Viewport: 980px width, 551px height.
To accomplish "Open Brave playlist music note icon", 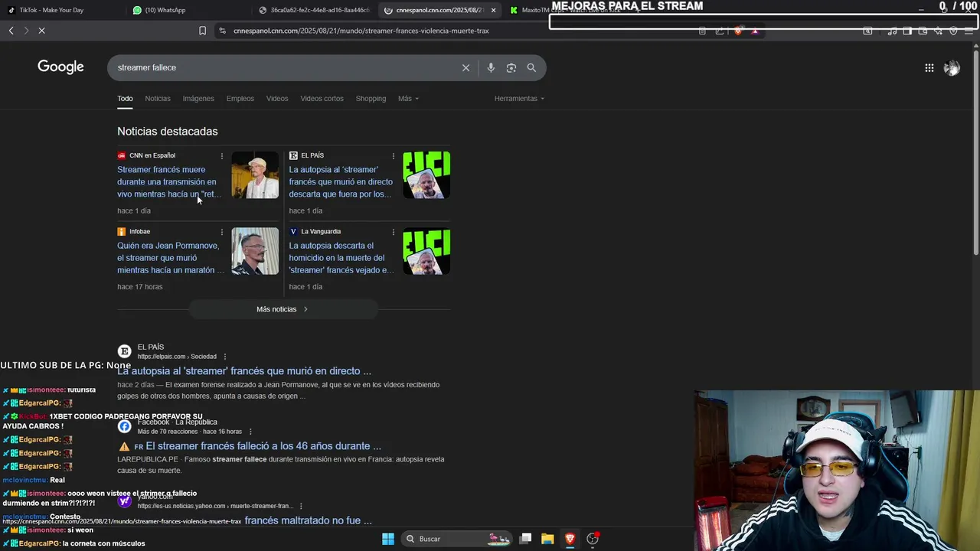I will (892, 31).
